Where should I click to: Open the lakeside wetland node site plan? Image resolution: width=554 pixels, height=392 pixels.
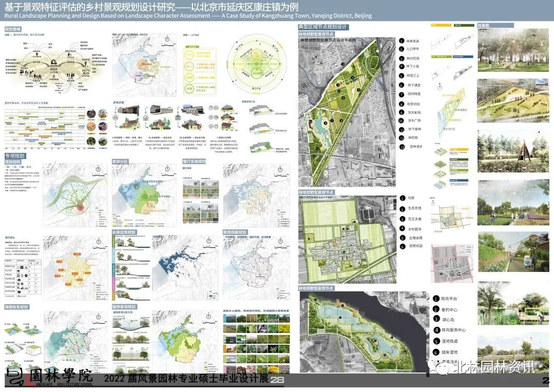tap(364, 331)
